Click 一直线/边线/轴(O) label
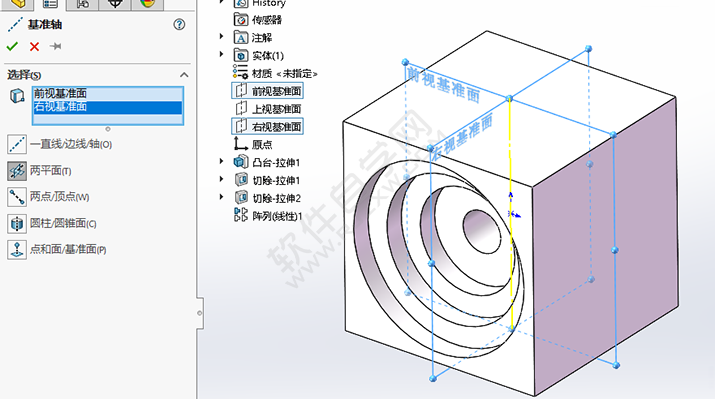The width and height of the screenshot is (715, 399). click(x=71, y=144)
